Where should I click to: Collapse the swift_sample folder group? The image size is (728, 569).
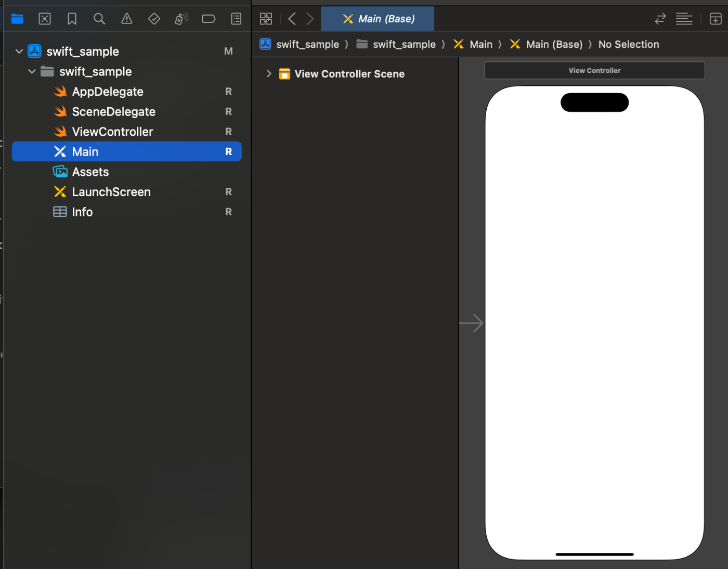[32, 72]
